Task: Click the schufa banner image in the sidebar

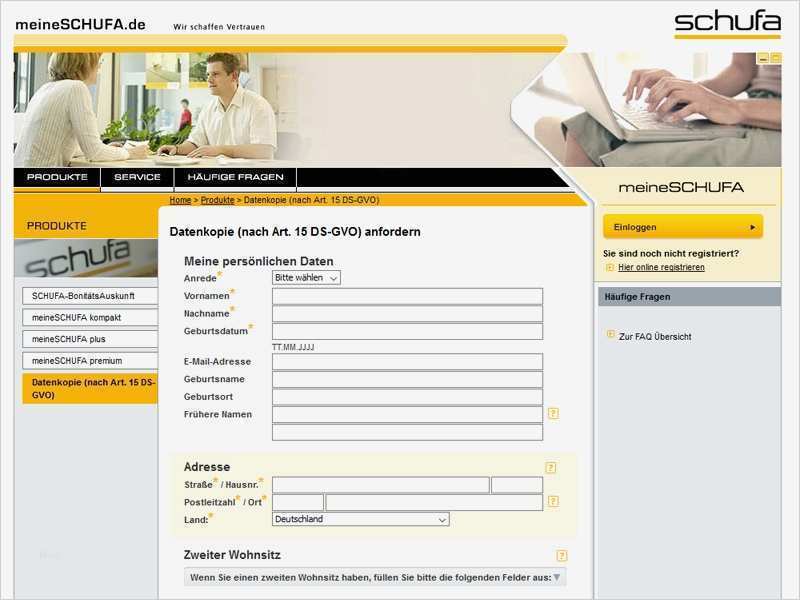Action: [x=86, y=259]
